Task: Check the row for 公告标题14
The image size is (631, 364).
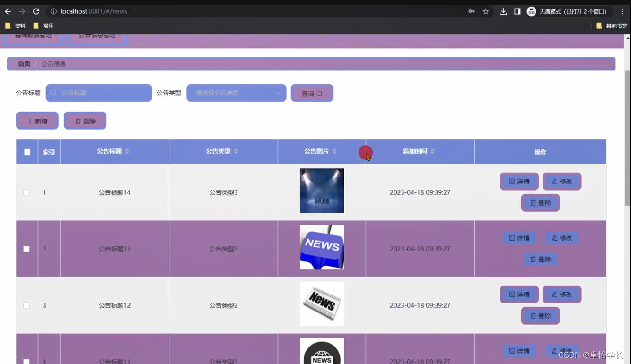Action: [26, 192]
